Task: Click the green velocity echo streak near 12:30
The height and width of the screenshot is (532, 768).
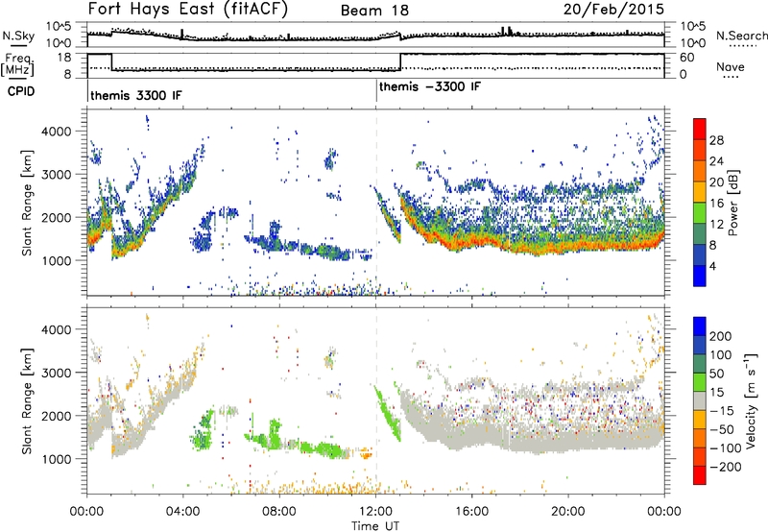Action: pyautogui.click(x=388, y=412)
